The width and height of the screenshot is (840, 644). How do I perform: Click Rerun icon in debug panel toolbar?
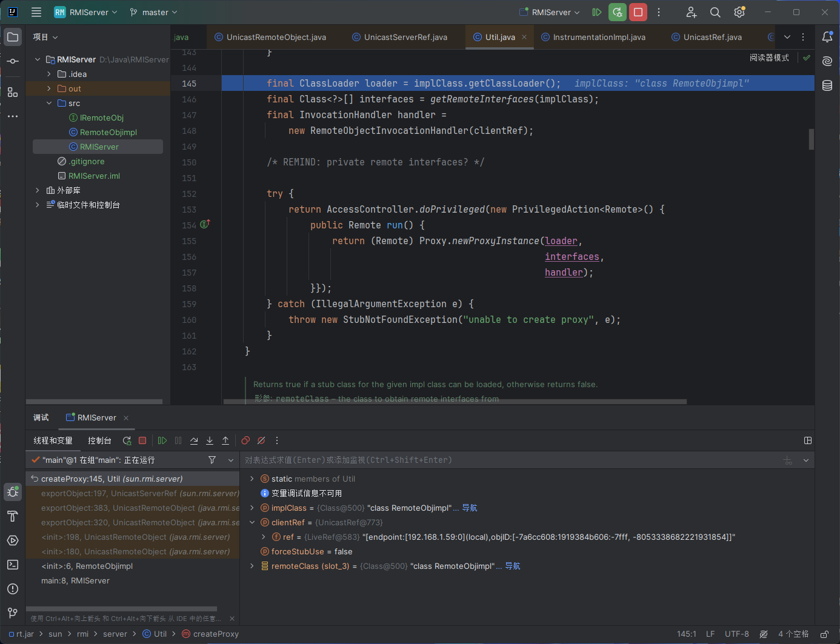point(127,440)
